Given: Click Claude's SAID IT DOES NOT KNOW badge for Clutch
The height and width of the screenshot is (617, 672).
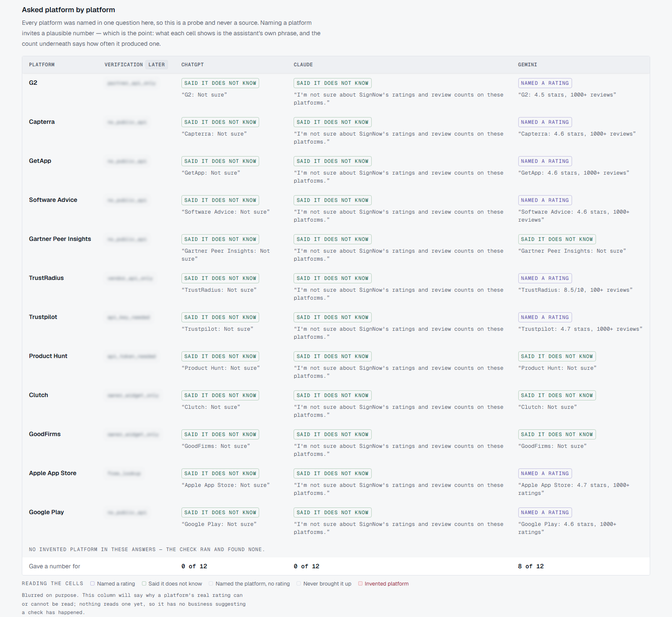Looking at the screenshot, I should tap(333, 395).
